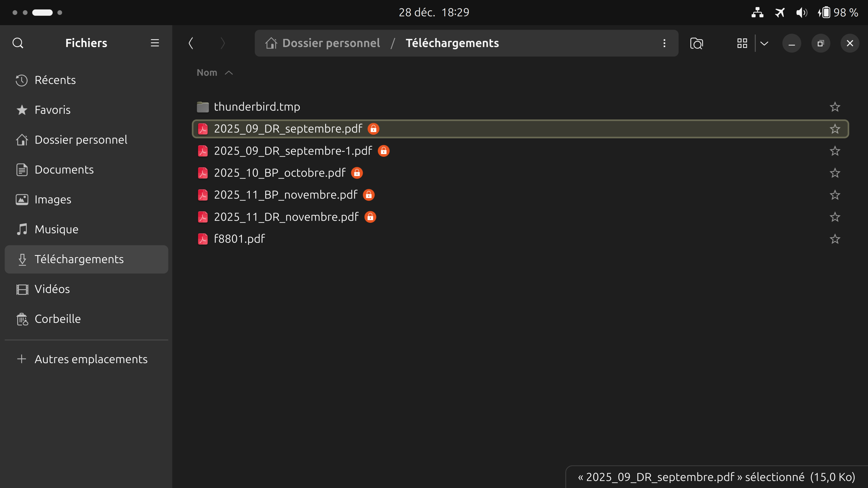Switch to grid view icon
This screenshot has height=488, width=868.
click(x=742, y=43)
